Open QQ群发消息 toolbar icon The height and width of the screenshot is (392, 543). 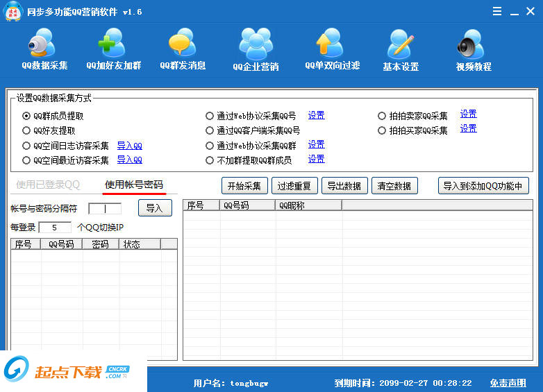[183, 49]
